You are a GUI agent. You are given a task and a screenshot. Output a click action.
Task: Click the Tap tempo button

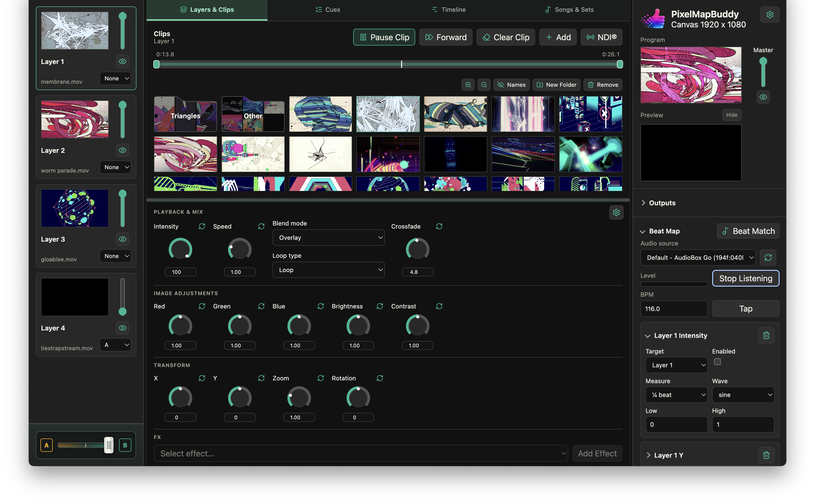tap(746, 309)
